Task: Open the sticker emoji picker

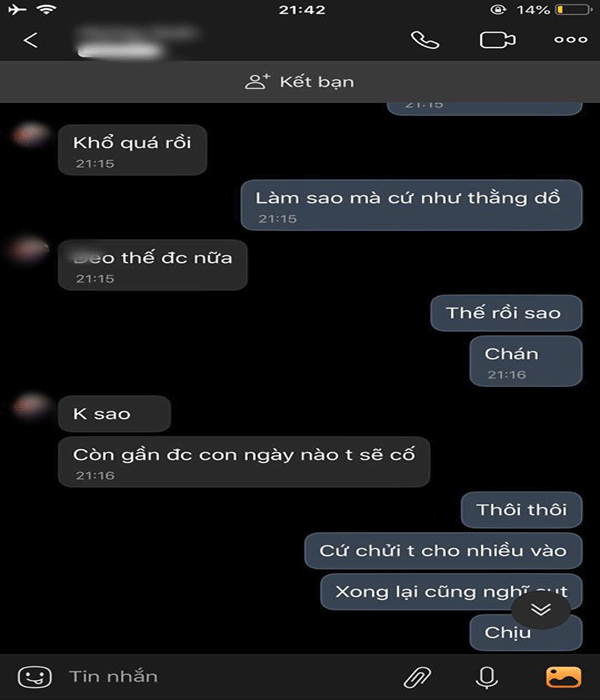Action: click(35, 677)
